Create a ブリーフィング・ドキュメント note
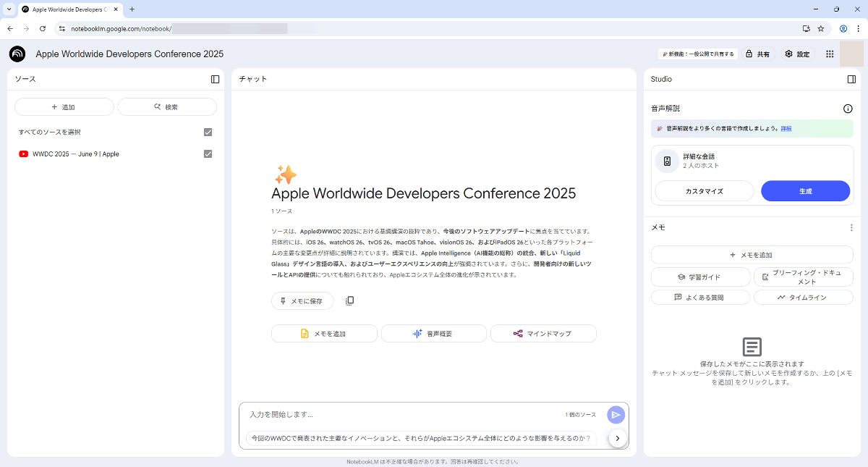The height and width of the screenshot is (467, 868). [804, 277]
